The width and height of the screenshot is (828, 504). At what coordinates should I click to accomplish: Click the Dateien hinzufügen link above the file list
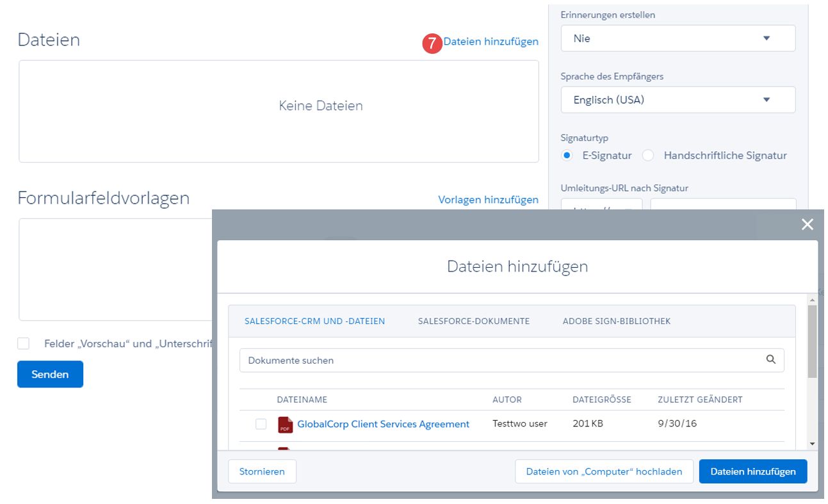click(491, 42)
